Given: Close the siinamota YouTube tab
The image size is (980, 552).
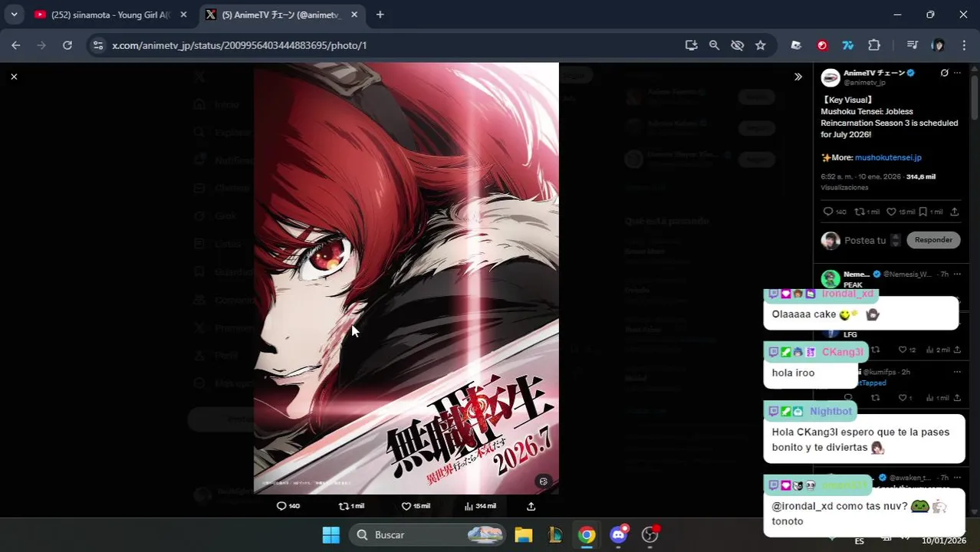Looking at the screenshot, I should coord(183,15).
